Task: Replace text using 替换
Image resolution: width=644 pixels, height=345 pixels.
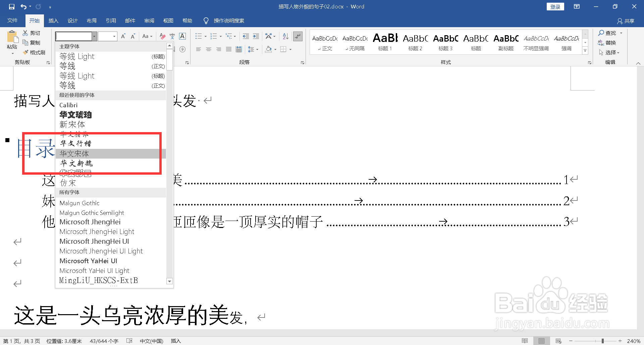Action: (607, 43)
